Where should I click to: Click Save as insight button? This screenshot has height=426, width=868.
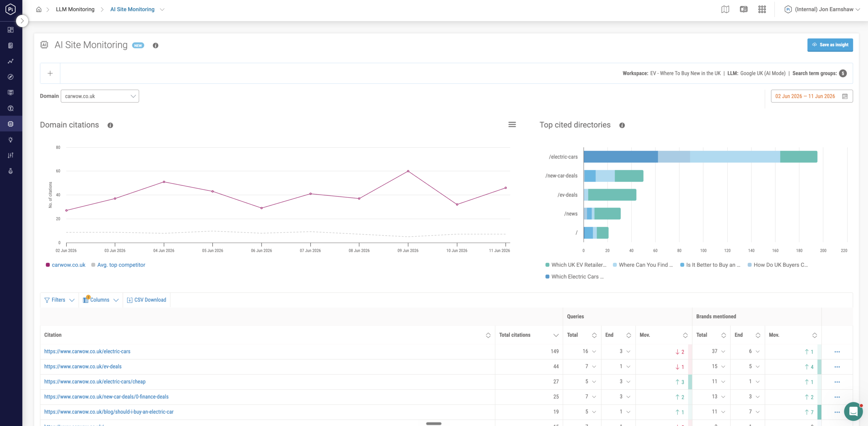tap(830, 45)
